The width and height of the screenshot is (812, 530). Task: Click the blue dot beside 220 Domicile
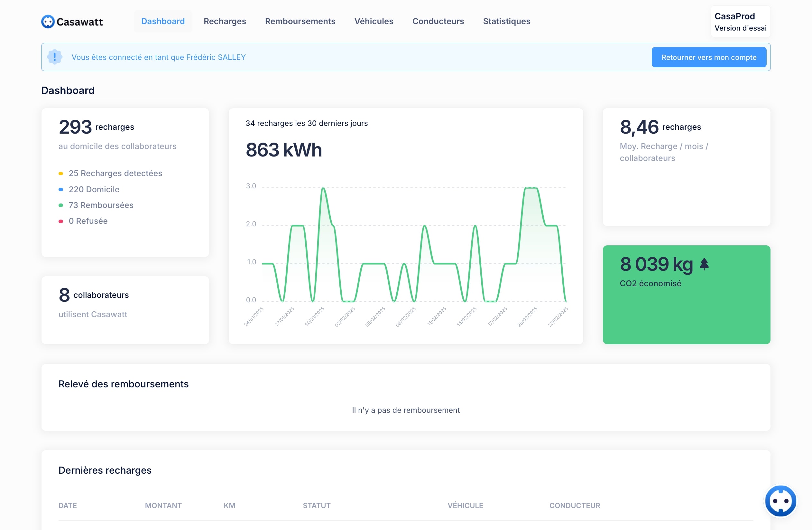click(61, 190)
